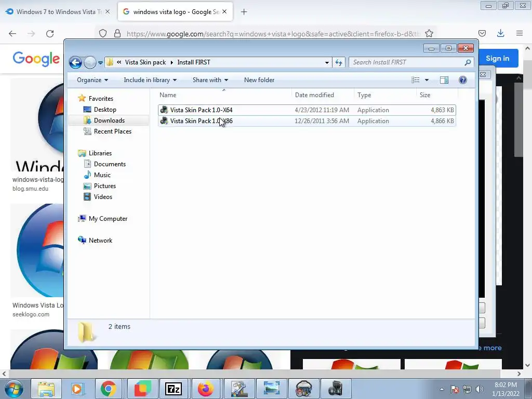Viewport: 532px width, 399px height.
Task: Click the X64 file's application icon
Action: (x=164, y=110)
